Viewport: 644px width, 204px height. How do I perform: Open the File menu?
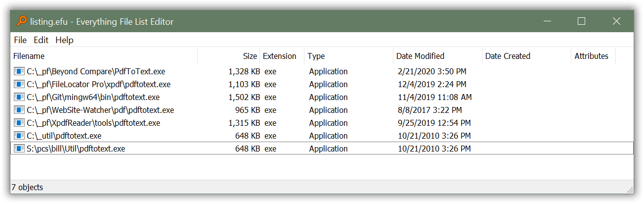(x=20, y=40)
